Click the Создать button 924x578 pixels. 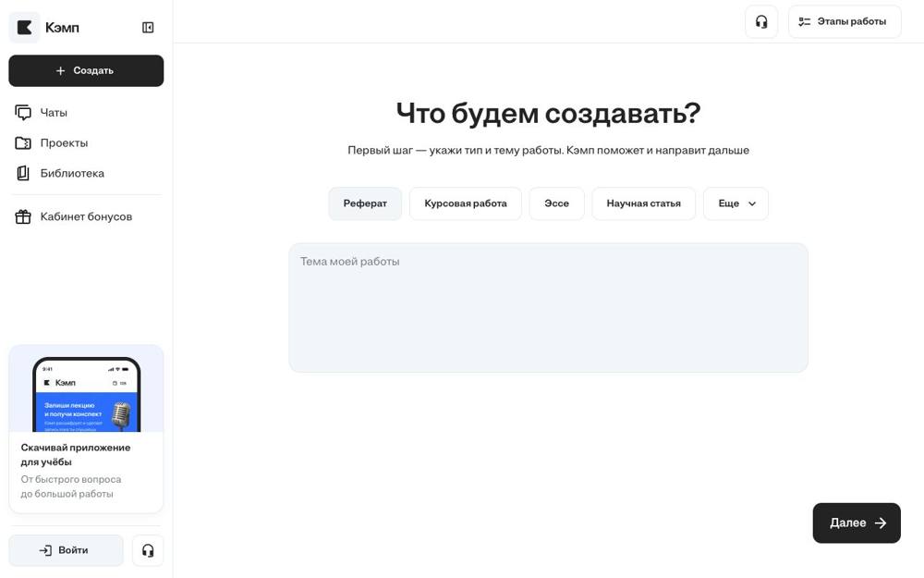point(86,71)
